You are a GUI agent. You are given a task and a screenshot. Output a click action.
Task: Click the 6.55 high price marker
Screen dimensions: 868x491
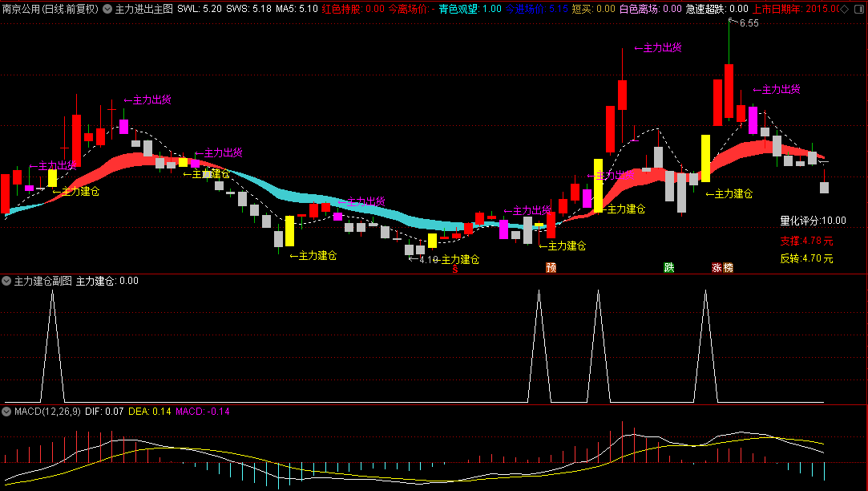[x=749, y=23]
